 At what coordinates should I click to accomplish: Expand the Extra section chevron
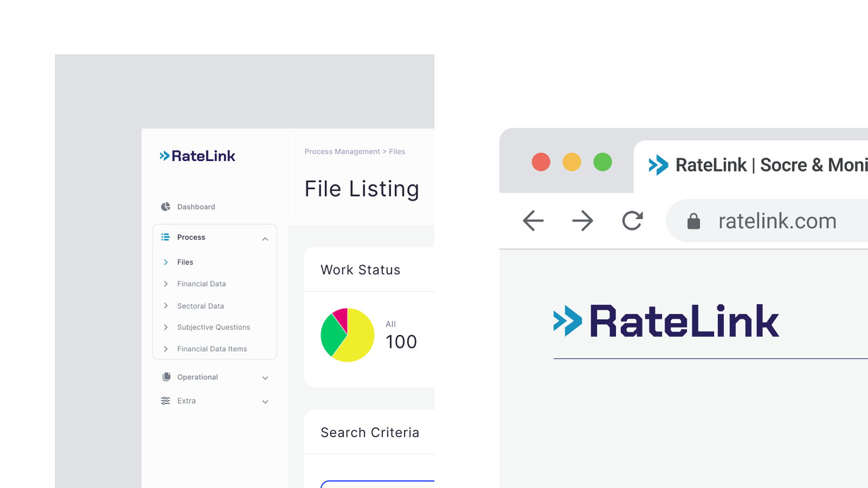point(265,402)
